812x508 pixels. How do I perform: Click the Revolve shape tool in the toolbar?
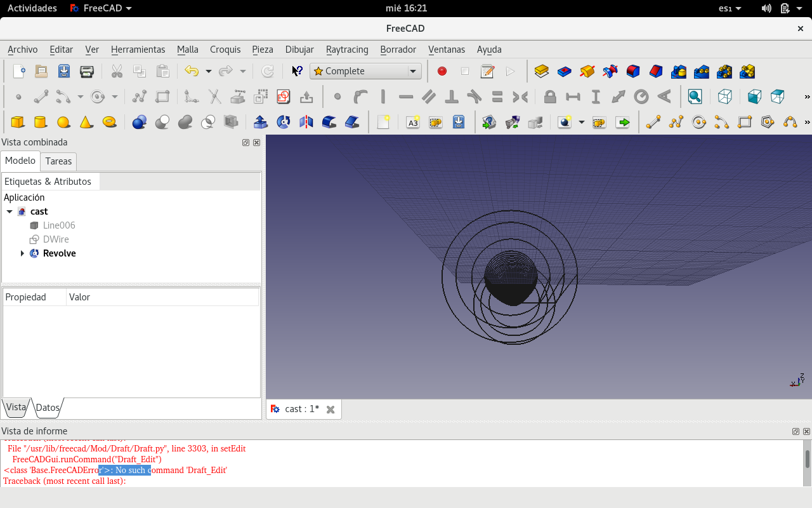(284, 122)
